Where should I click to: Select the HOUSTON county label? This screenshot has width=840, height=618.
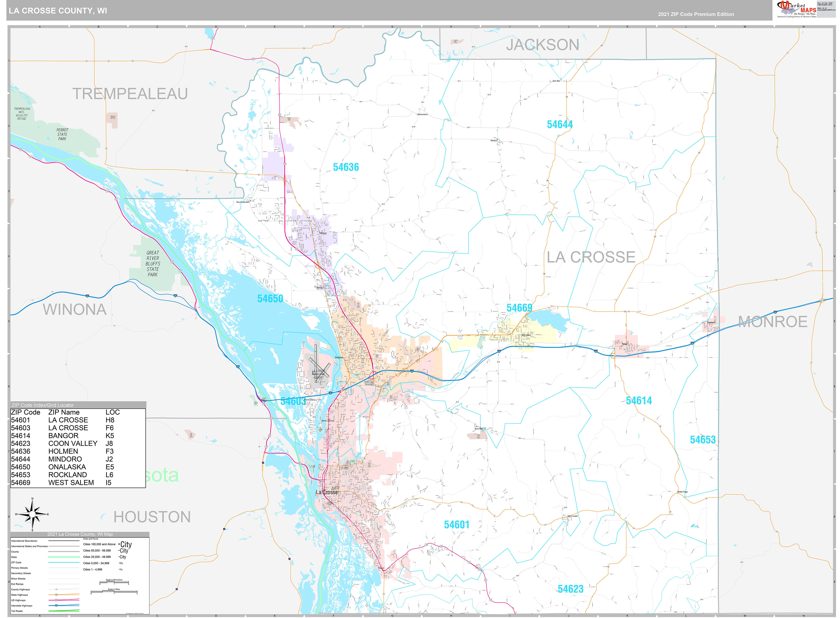coord(152,517)
